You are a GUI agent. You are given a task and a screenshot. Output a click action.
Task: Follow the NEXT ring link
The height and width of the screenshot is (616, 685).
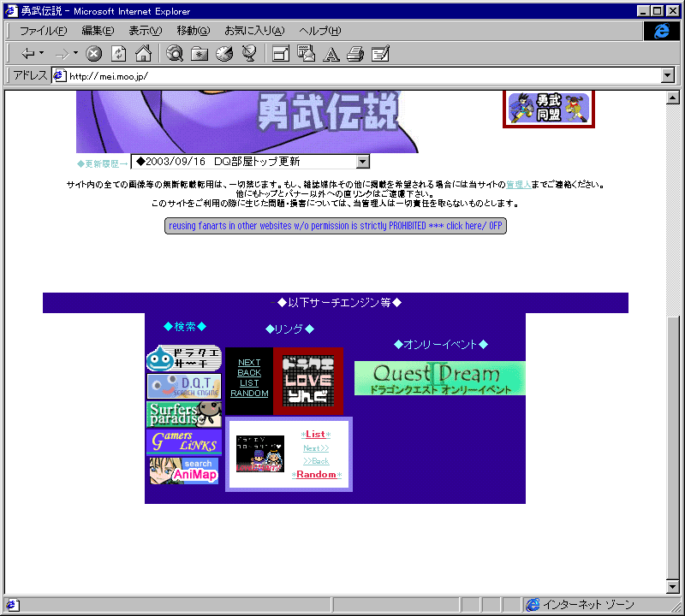(x=249, y=363)
